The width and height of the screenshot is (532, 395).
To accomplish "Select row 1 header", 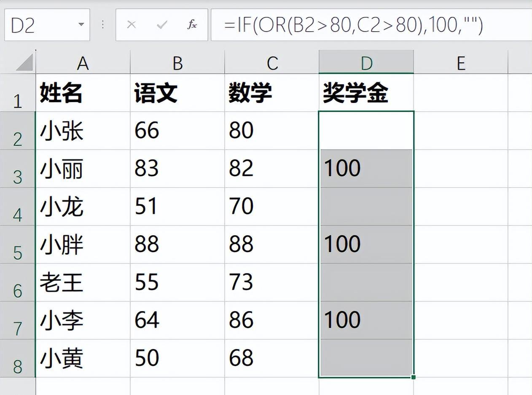I will 18,93.
